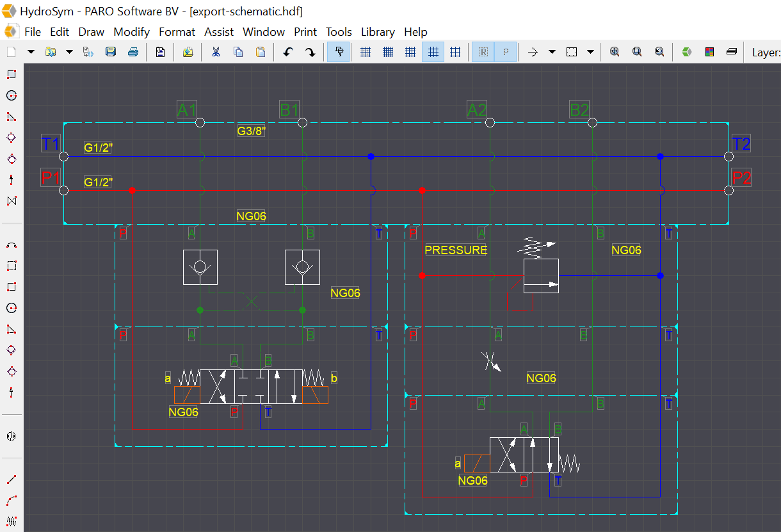Open the Modify menu
This screenshot has width=781, height=532.
point(131,31)
